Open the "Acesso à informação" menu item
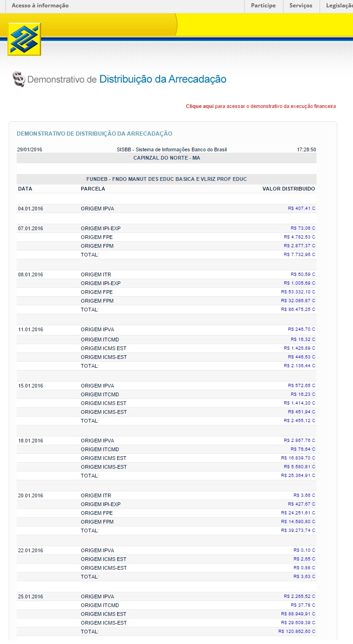 pos(40,6)
